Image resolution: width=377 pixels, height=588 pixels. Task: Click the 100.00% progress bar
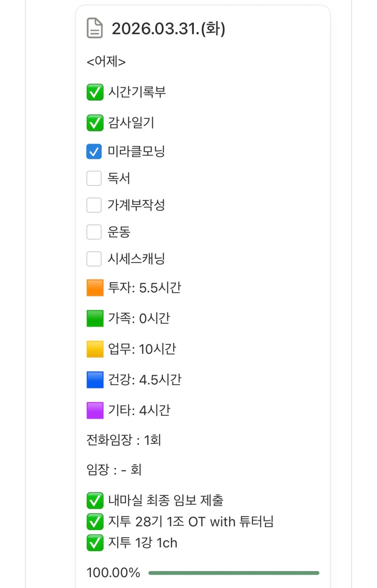pos(234,573)
